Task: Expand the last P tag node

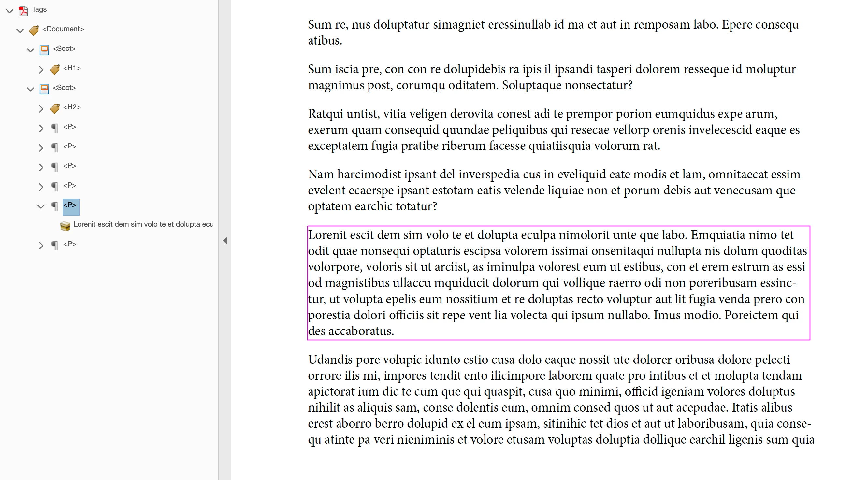Action: [41, 245]
